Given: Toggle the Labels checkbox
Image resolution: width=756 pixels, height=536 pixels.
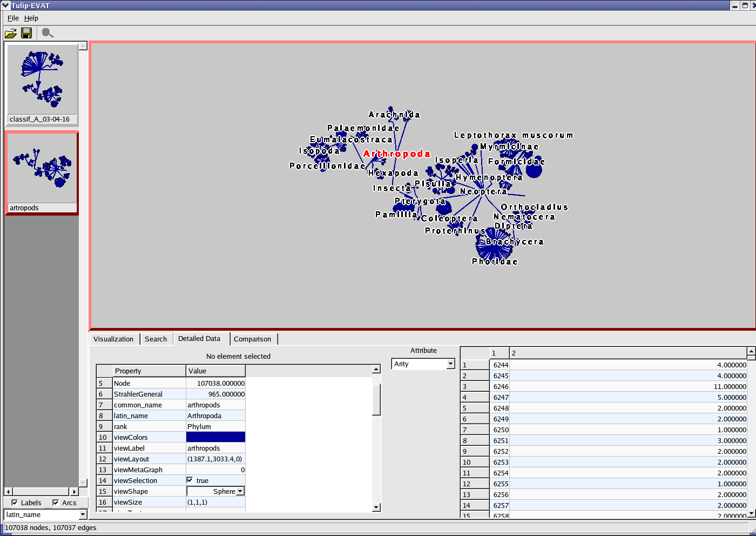Looking at the screenshot, I should click(x=15, y=502).
